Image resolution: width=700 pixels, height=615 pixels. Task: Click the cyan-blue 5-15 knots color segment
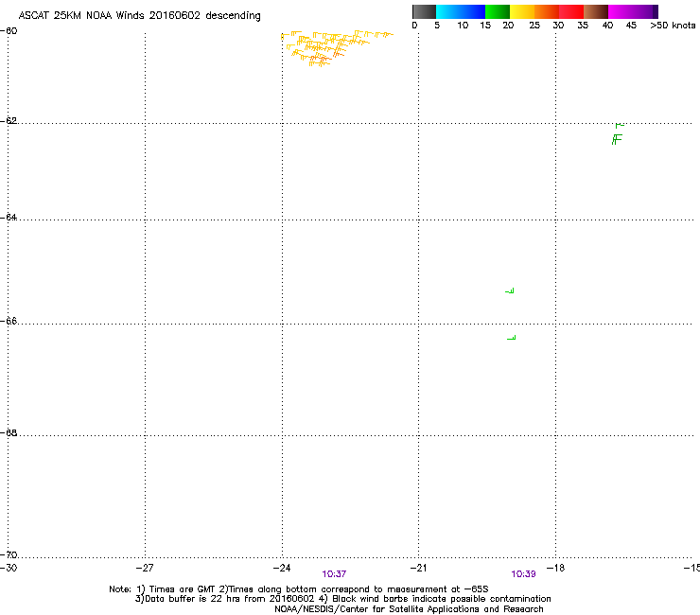click(x=461, y=11)
